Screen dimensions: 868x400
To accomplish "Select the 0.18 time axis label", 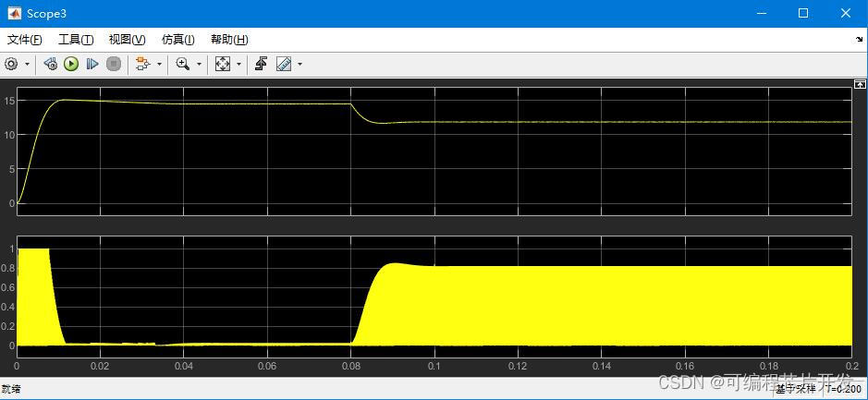I will (768, 366).
